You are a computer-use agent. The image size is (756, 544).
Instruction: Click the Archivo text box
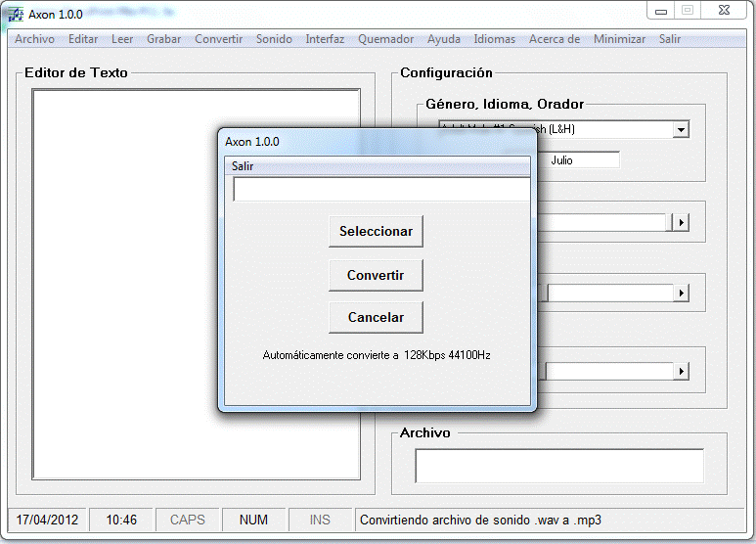(x=558, y=466)
